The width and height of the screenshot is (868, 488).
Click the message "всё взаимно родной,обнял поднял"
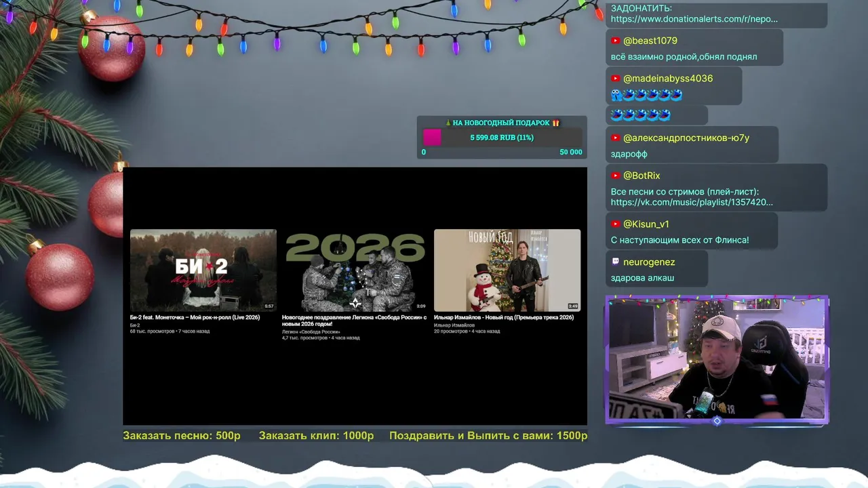[684, 57]
